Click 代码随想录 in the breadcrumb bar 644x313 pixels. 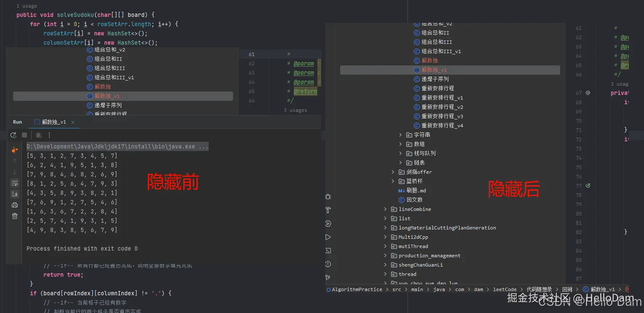tap(539, 289)
